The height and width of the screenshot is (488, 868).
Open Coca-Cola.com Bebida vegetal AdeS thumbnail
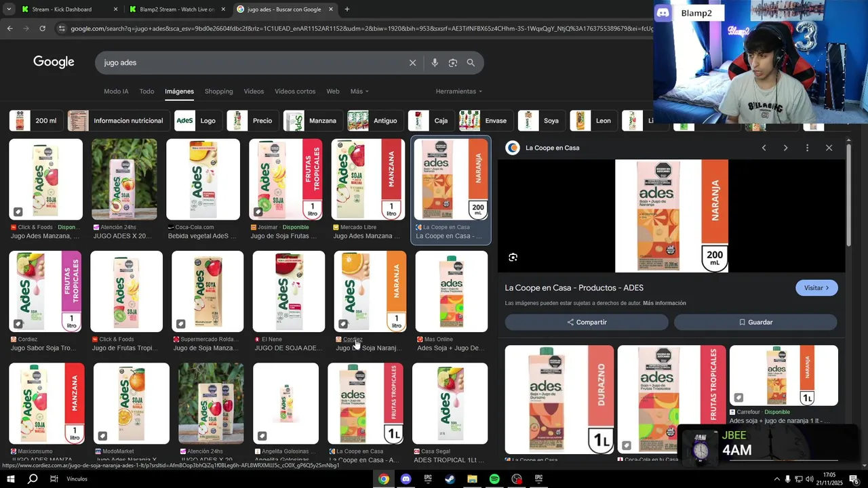tap(203, 180)
